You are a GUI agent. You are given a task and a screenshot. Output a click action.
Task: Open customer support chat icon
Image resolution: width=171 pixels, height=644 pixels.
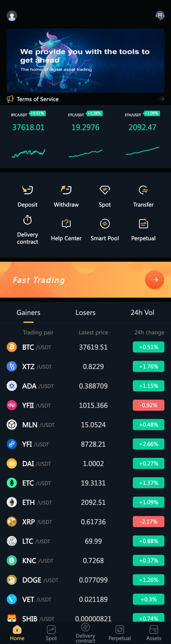160,16
